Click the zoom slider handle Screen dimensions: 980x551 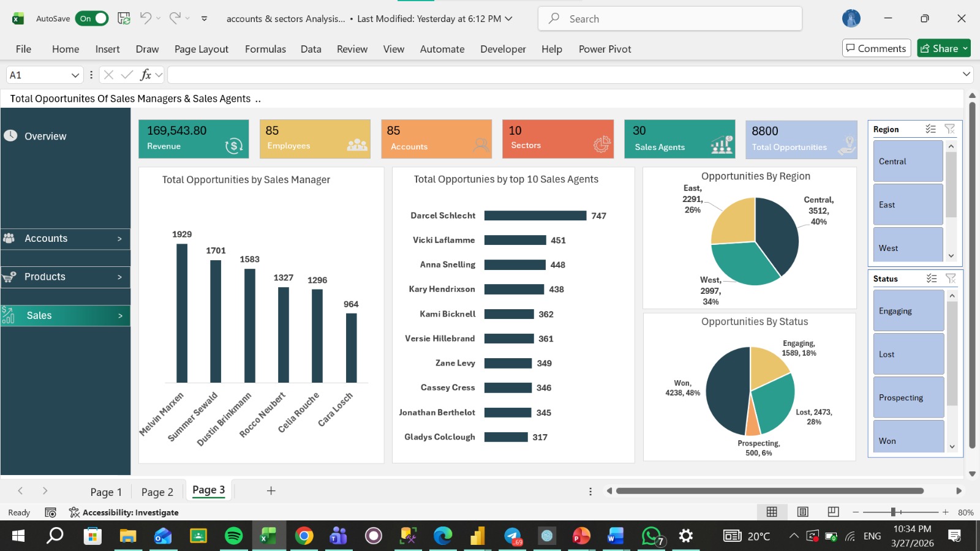click(x=893, y=512)
